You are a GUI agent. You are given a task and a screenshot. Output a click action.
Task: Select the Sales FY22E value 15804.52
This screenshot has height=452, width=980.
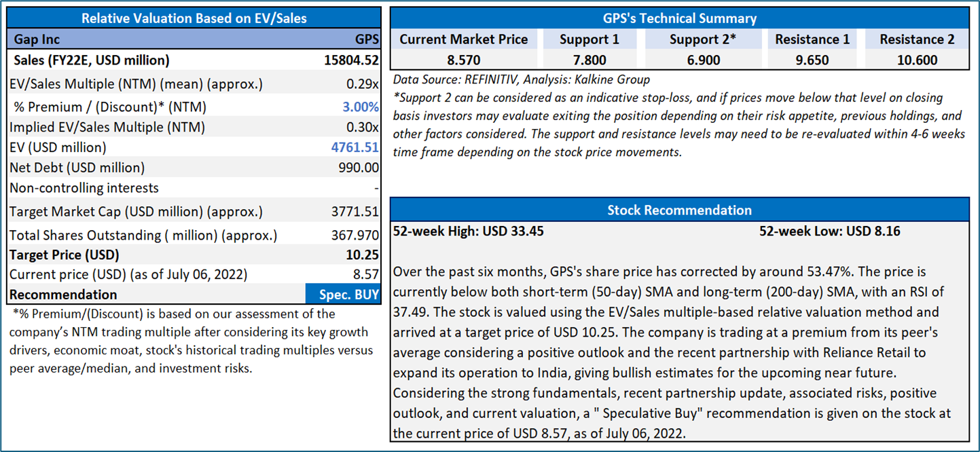352,60
